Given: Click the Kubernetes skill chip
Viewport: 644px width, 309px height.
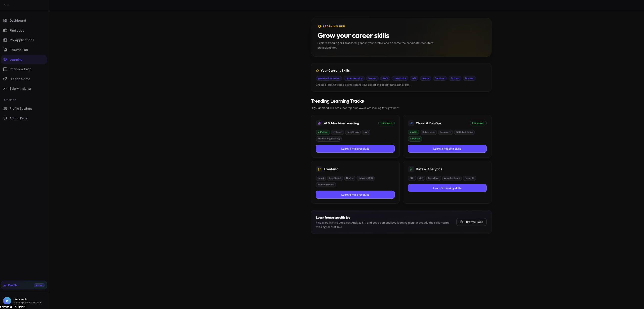Looking at the screenshot, I should [428, 132].
